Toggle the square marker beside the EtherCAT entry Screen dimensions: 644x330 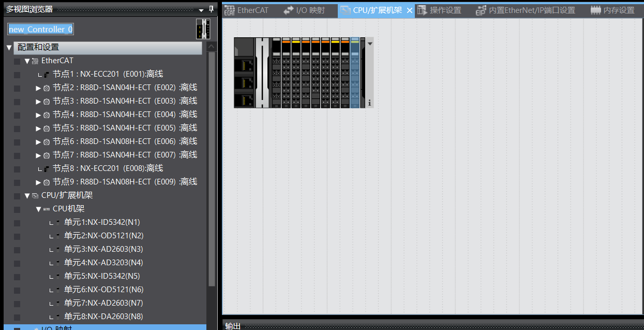(x=17, y=61)
